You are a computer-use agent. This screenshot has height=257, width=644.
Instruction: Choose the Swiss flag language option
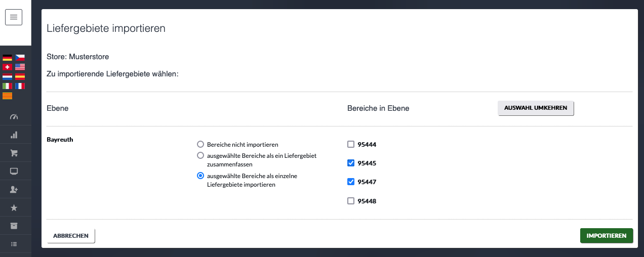(x=7, y=67)
